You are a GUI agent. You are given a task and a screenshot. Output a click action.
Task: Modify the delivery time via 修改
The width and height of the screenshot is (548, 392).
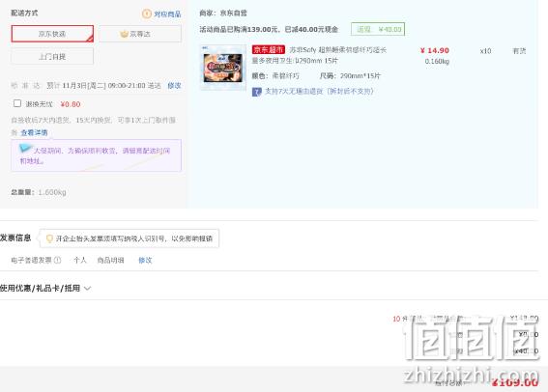pos(174,86)
